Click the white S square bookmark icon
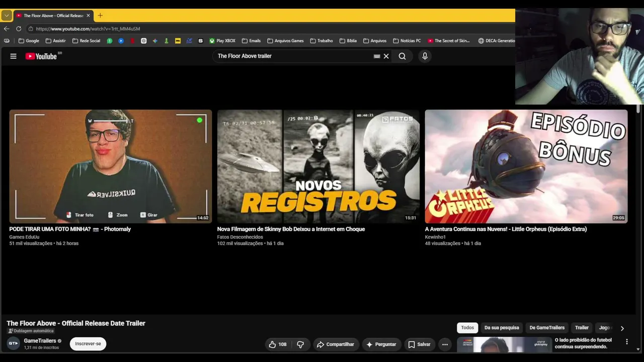 coord(201,41)
